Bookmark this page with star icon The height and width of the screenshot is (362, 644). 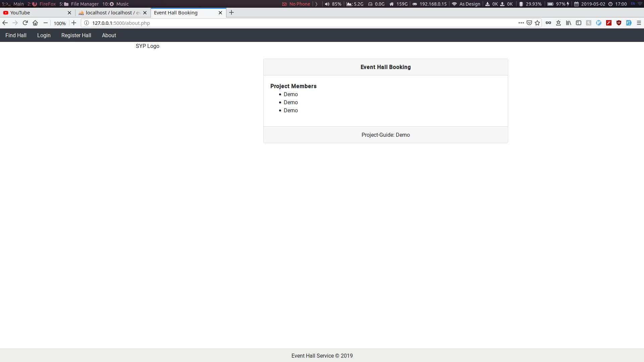point(537,23)
